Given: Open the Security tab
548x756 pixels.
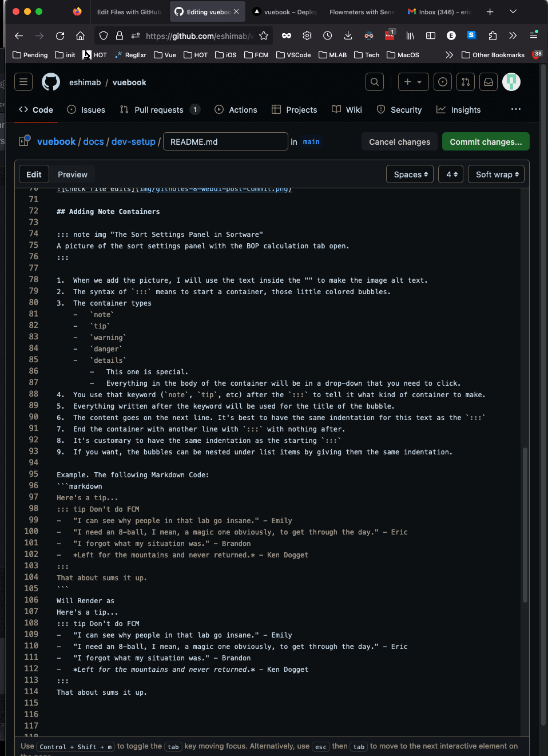Looking at the screenshot, I should pyautogui.click(x=399, y=110).
